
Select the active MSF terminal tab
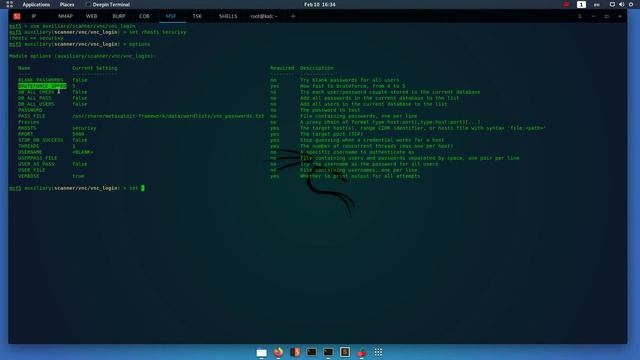pyautogui.click(x=171, y=16)
